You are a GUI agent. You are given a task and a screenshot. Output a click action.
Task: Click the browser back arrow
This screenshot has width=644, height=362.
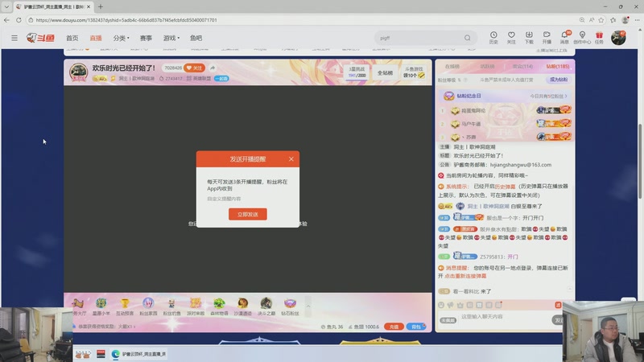[x=6, y=19]
